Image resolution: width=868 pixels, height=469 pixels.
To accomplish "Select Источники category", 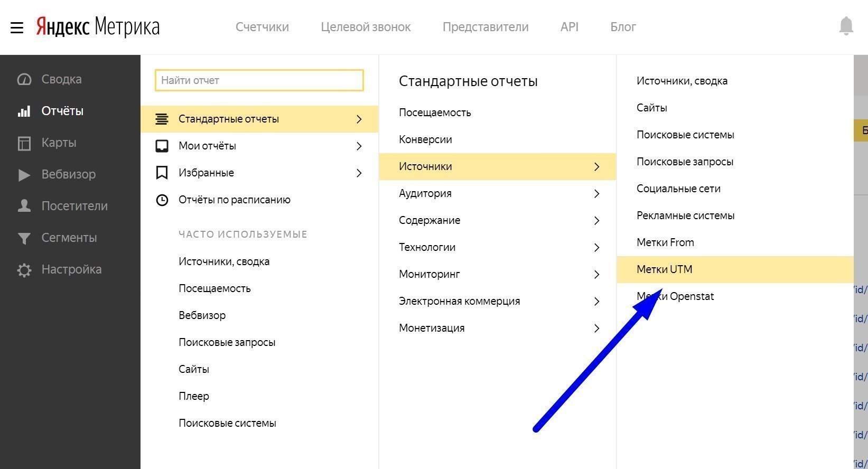I will tap(498, 166).
